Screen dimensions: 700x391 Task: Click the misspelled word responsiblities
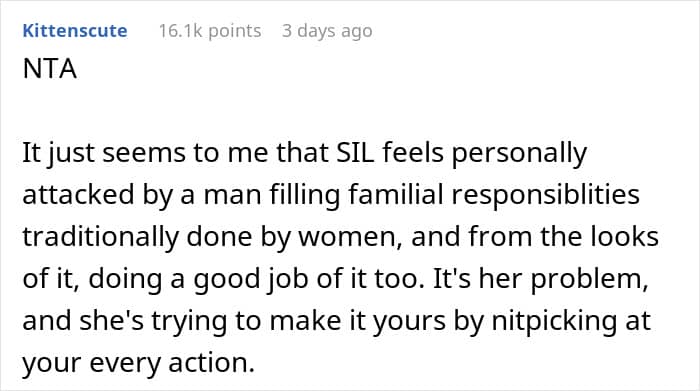tap(546, 196)
